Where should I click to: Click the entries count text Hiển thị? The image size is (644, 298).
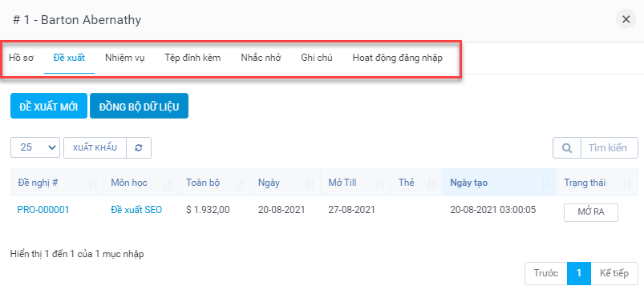(x=77, y=254)
